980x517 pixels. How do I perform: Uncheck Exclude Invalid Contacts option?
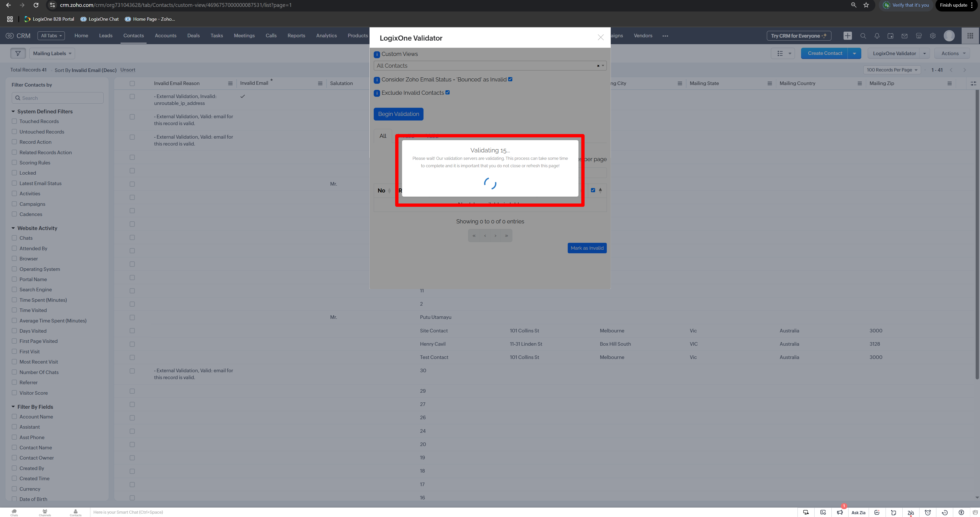(447, 92)
